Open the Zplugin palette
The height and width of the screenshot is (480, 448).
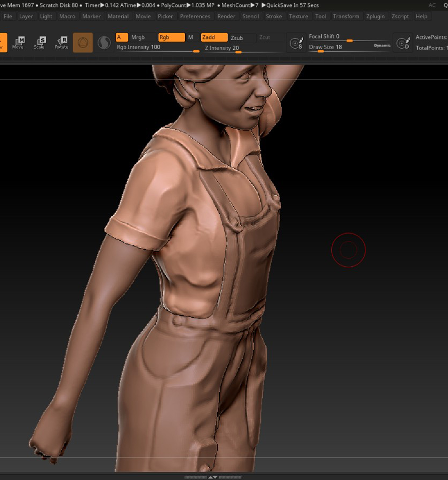[375, 16]
